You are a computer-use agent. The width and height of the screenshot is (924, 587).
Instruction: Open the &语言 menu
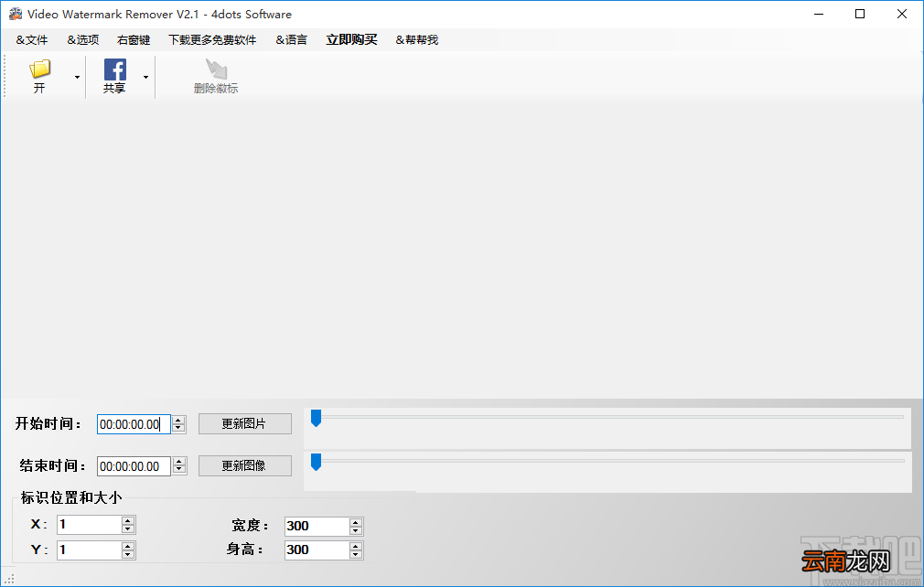click(x=292, y=40)
